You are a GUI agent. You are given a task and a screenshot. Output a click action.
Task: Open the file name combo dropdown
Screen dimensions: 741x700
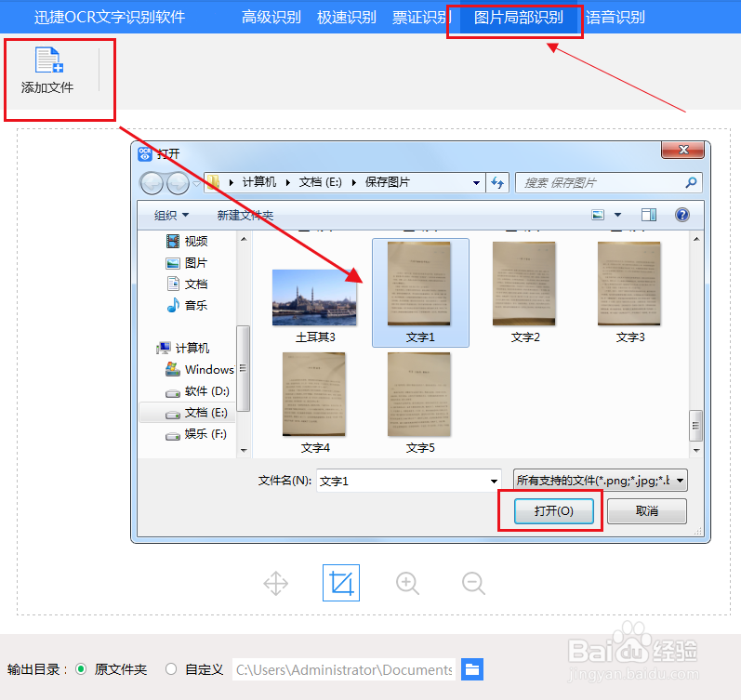[494, 482]
